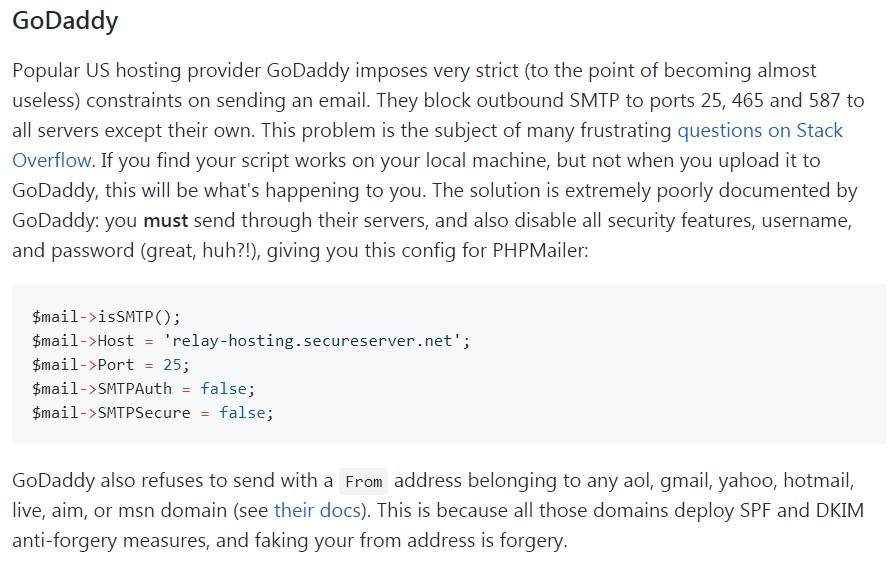Click the Port value 25 in code
891x572 pixels.
click(172, 365)
